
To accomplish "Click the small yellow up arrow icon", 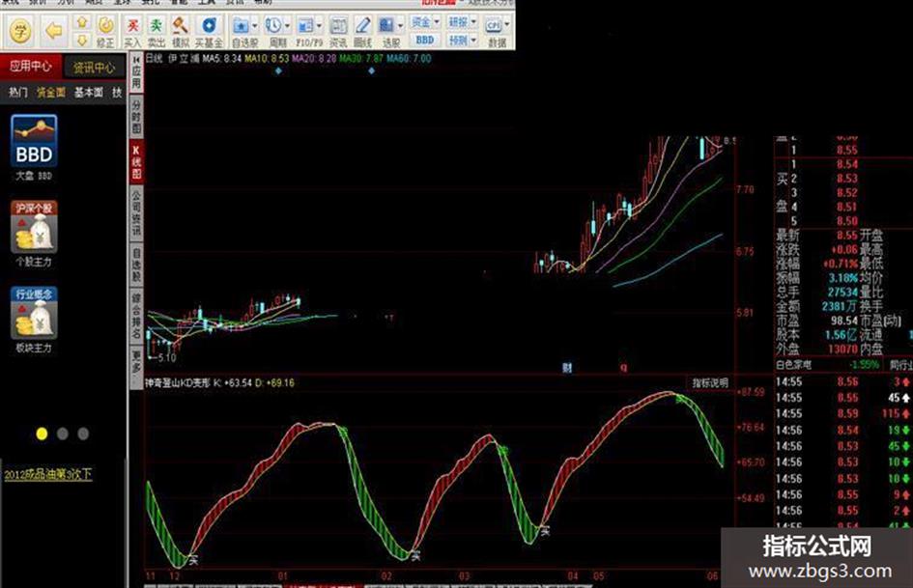I will 81,22.
